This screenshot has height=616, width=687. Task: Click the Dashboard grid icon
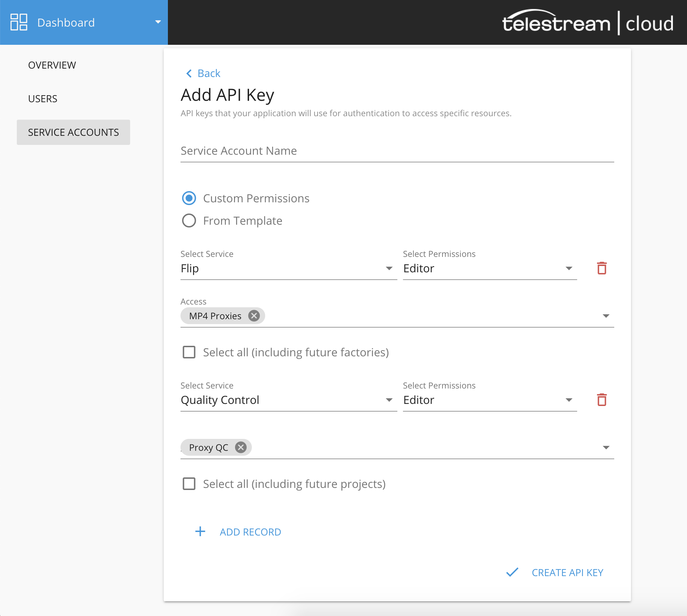click(x=19, y=22)
